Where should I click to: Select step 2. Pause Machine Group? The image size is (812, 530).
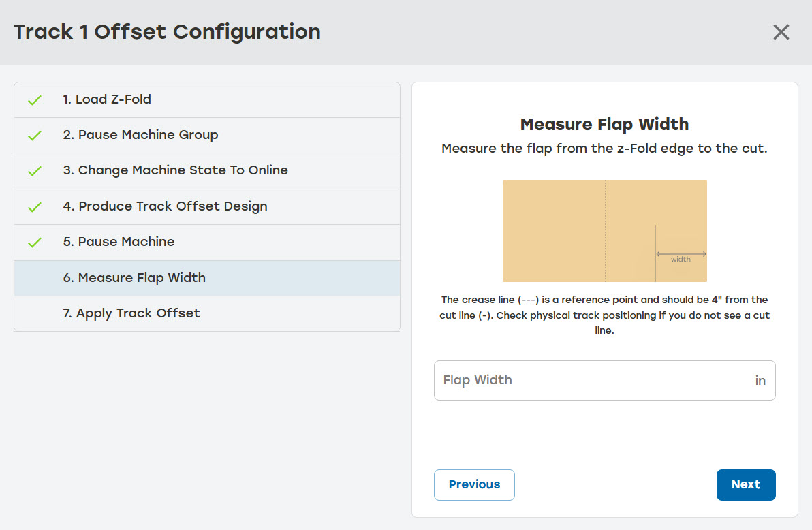[x=207, y=135]
